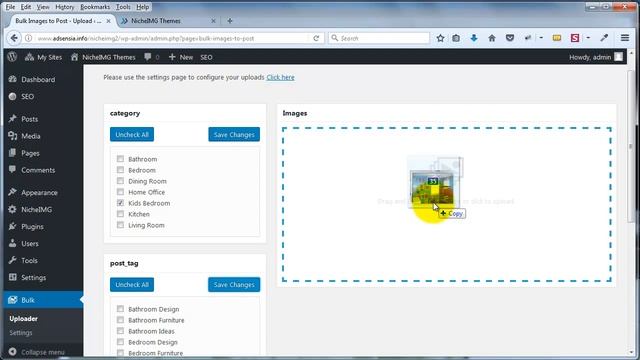Open the Edit menu
The height and width of the screenshot is (360, 640).
click(x=26, y=7)
